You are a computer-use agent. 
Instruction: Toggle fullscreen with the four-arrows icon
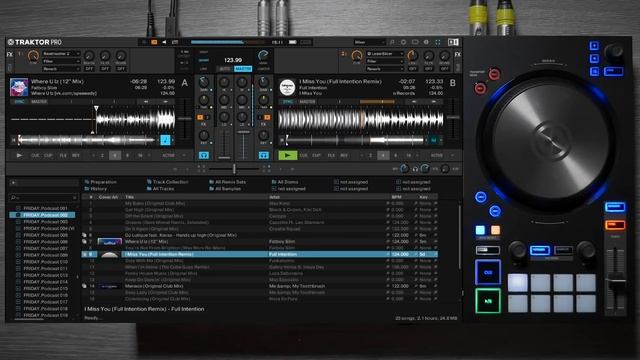tap(438, 42)
